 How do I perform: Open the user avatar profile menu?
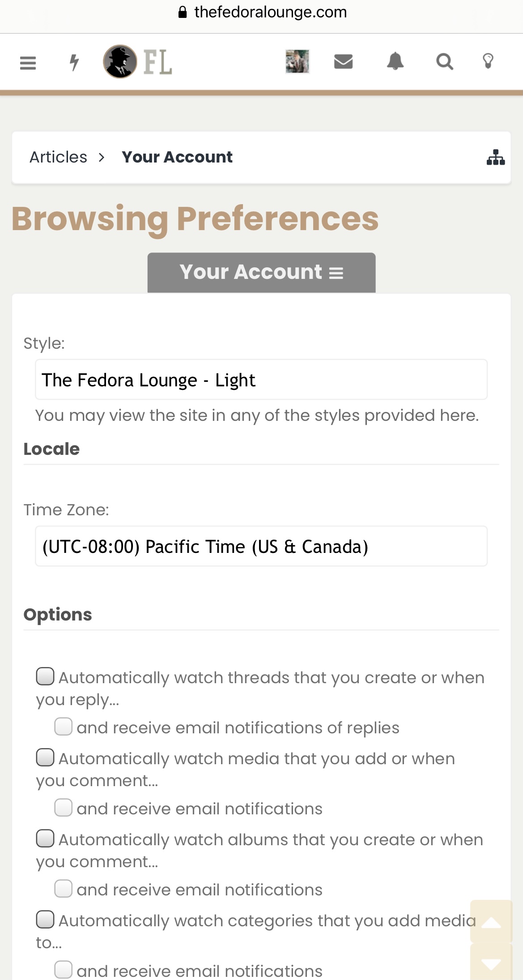click(298, 61)
